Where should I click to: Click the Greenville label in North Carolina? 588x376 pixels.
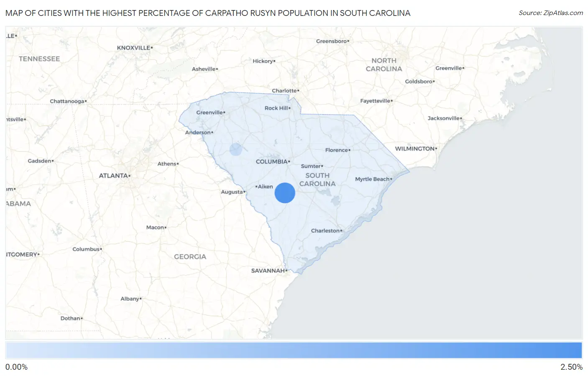[449, 68]
